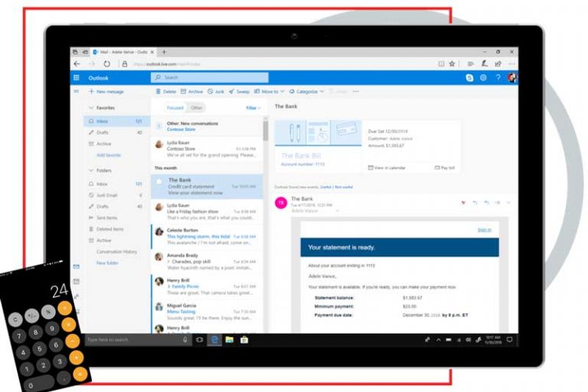Select the Mail - Adele Vance browser tab

[x=124, y=52]
